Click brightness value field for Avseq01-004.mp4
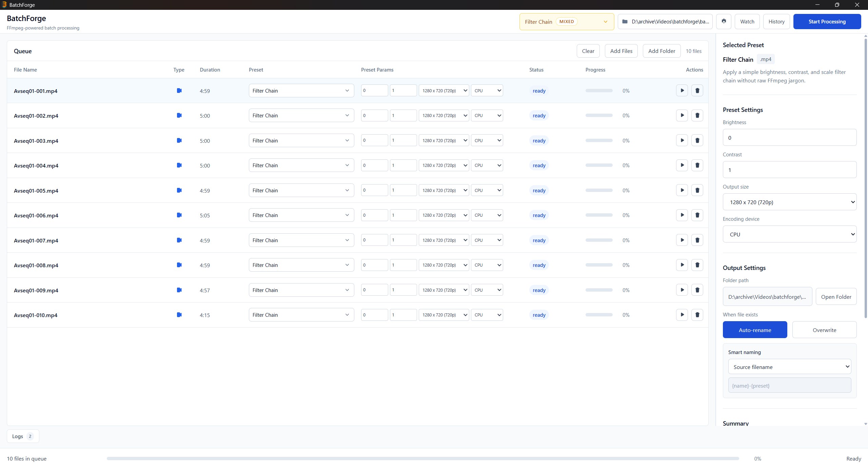The width and height of the screenshot is (868, 468). pos(374,165)
